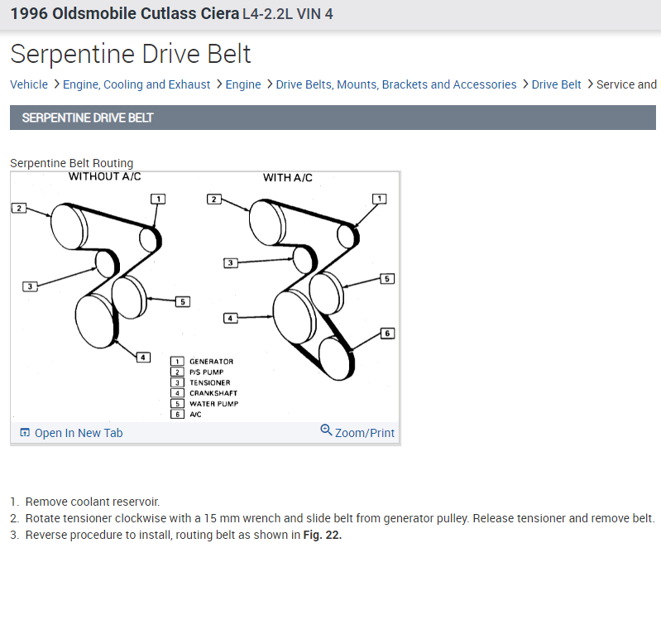
Task: Click the chevron after Vehicle breadcrumb
Action: point(56,84)
